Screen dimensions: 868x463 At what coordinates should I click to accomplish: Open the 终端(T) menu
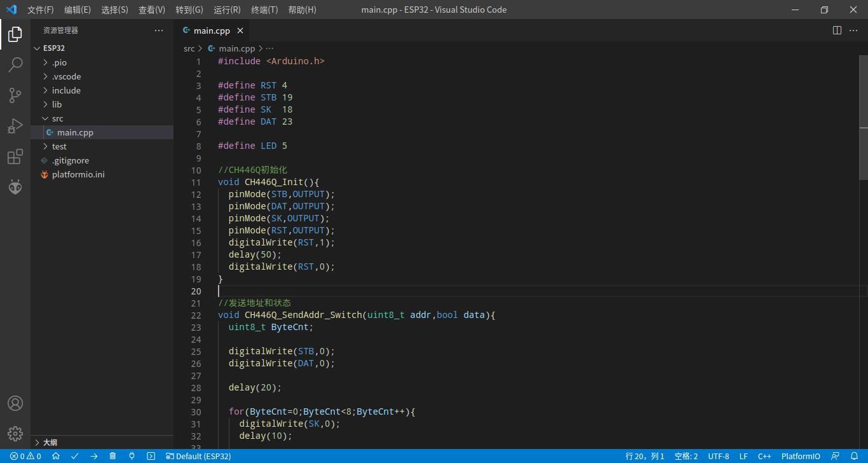pos(264,10)
